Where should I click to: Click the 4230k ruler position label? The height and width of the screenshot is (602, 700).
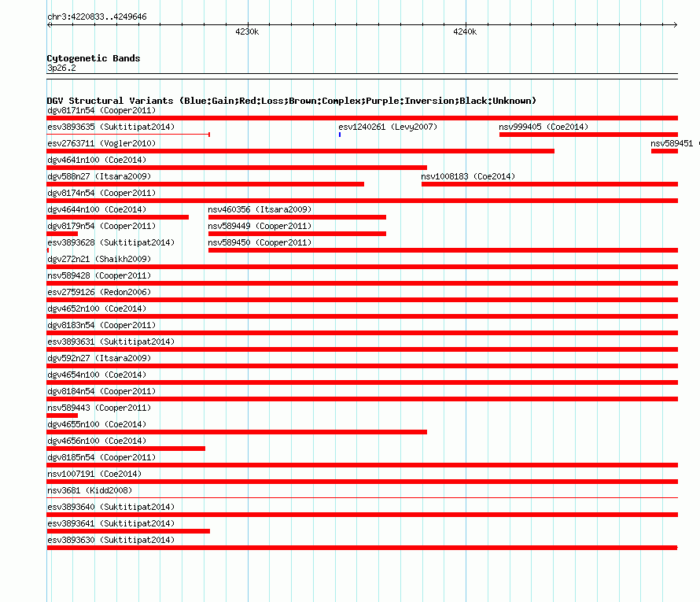tap(247, 31)
